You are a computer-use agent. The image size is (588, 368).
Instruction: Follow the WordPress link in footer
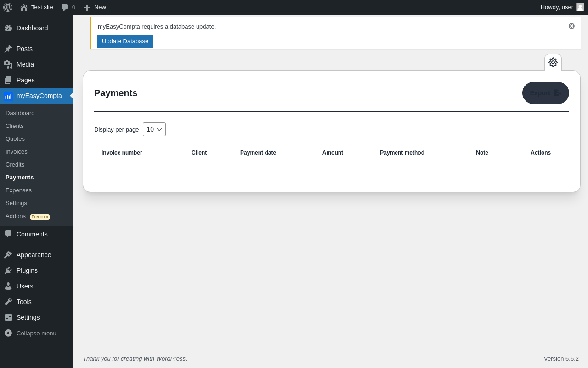click(x=171, y=359)
